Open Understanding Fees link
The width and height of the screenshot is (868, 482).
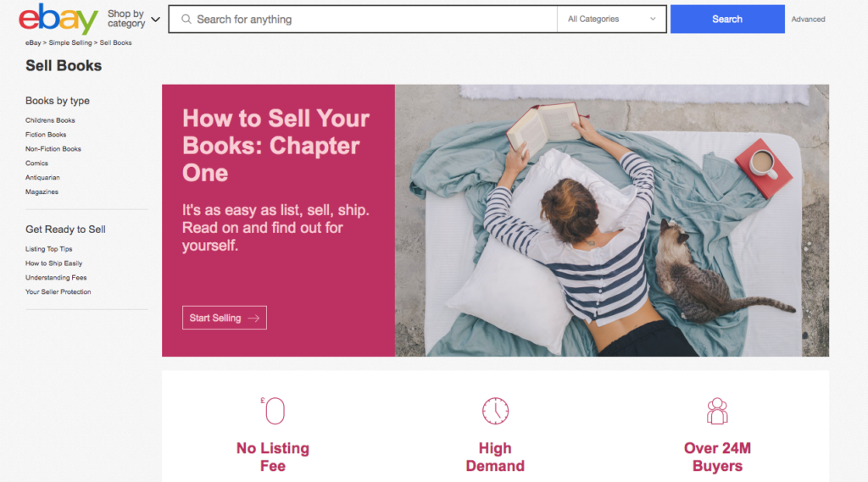pyautogui.click(x=56, y=278)
